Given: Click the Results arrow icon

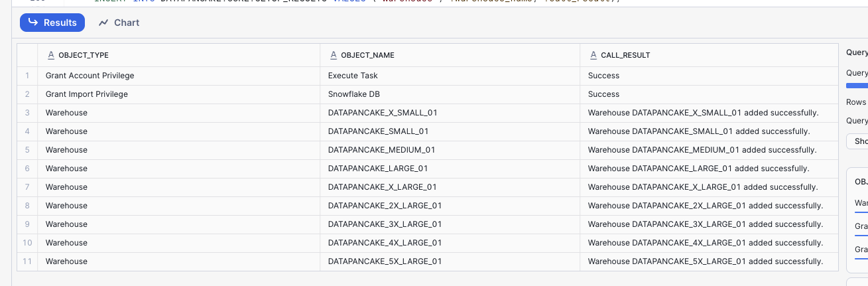Looking at the screenshot, I should click(x=32, y=23).
